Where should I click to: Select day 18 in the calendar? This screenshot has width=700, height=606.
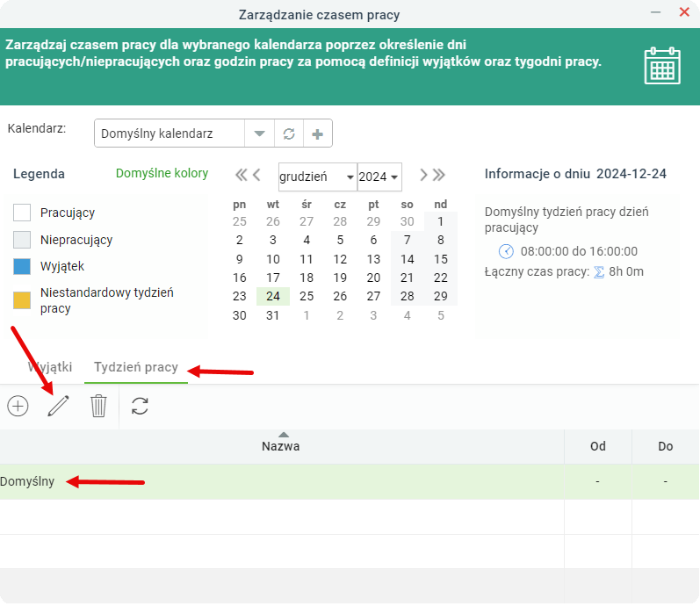pos(307,278)
